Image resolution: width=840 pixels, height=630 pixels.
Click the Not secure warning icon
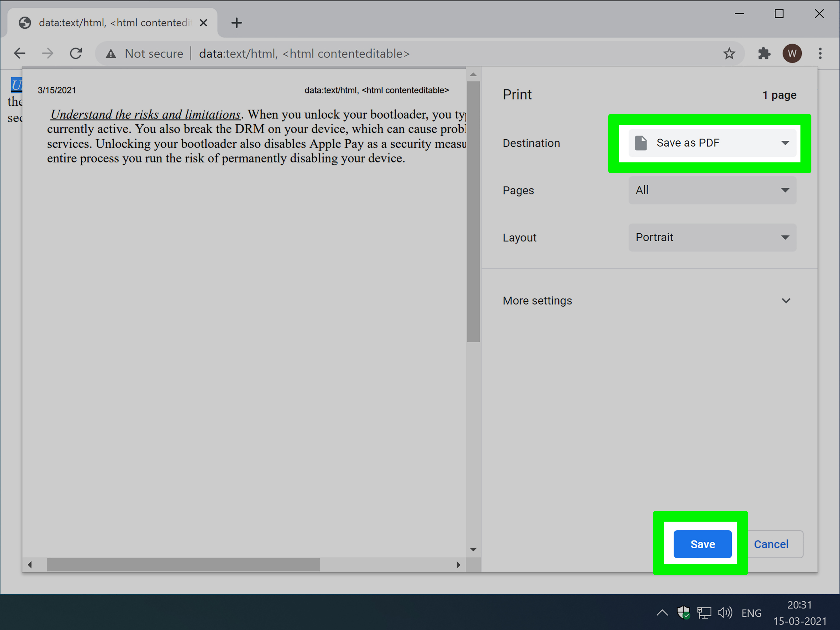111,54
